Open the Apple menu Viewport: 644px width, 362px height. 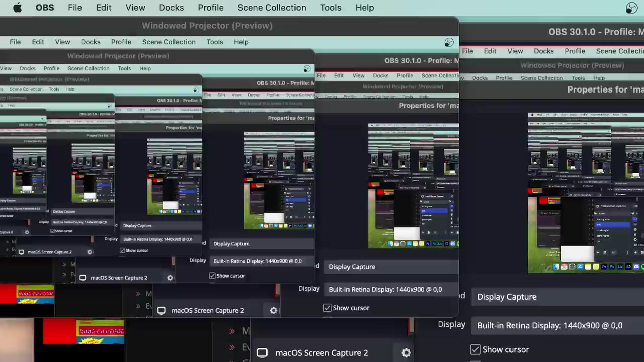18,8
